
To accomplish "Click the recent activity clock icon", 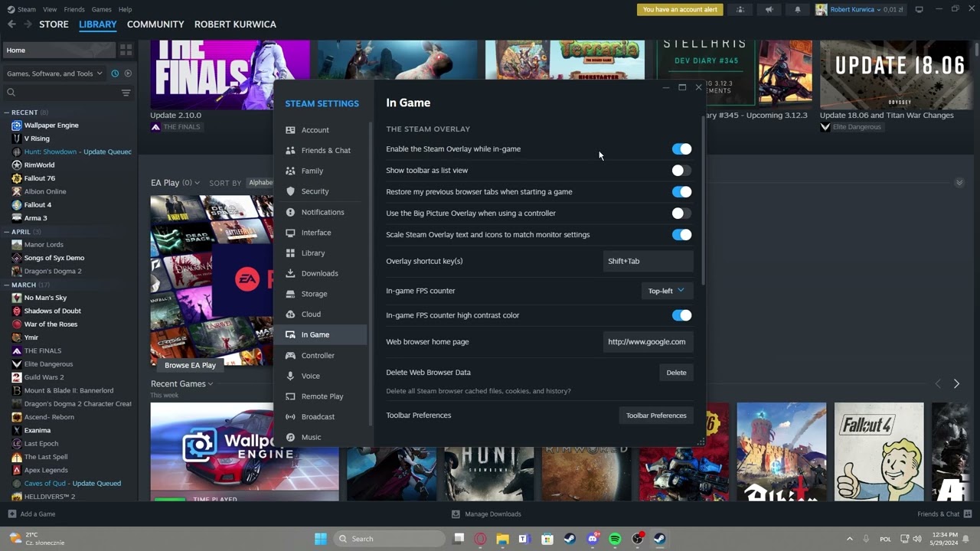I will pos(115,73).
